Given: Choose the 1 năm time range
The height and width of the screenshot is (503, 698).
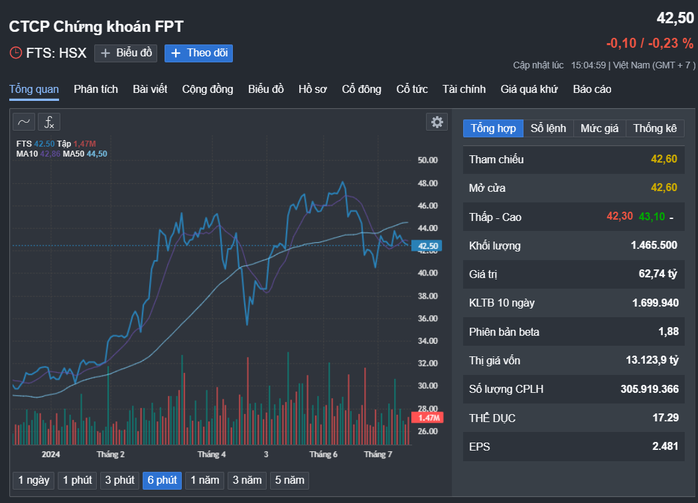Looking at the screenshot, I should (205, 481).
